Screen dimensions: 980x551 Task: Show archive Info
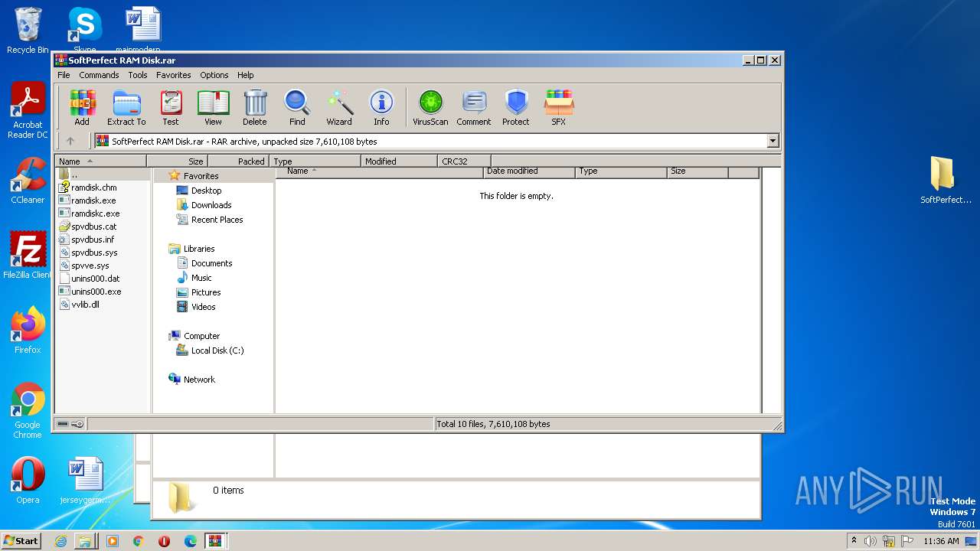pyautogui.click(x=381, y=108)
